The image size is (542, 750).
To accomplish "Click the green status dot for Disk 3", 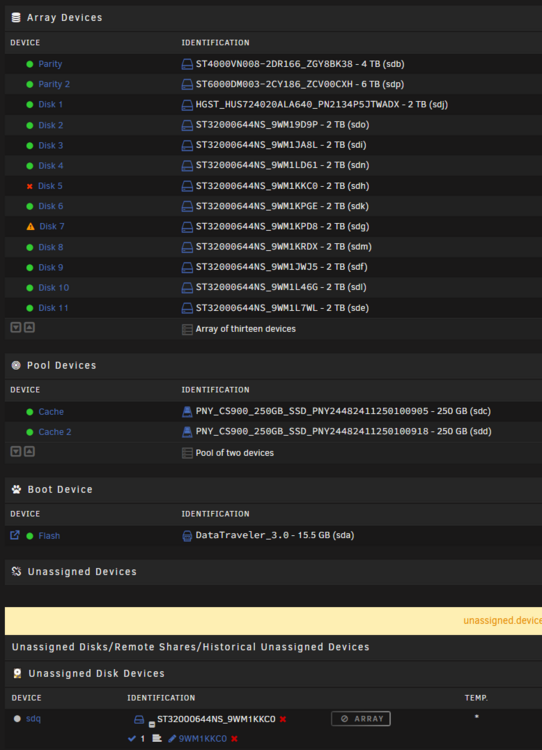I will [x=30, y=145].
